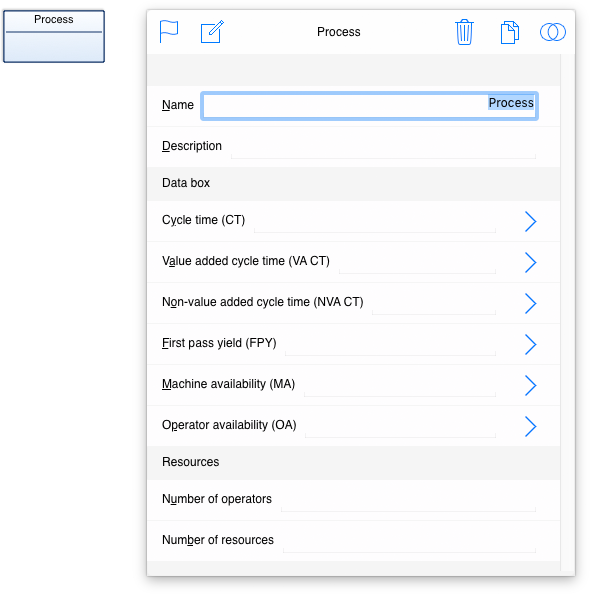Delete the process using the trash icon
The width and height of the screenshot is (590, 594).
click(464, 32)
